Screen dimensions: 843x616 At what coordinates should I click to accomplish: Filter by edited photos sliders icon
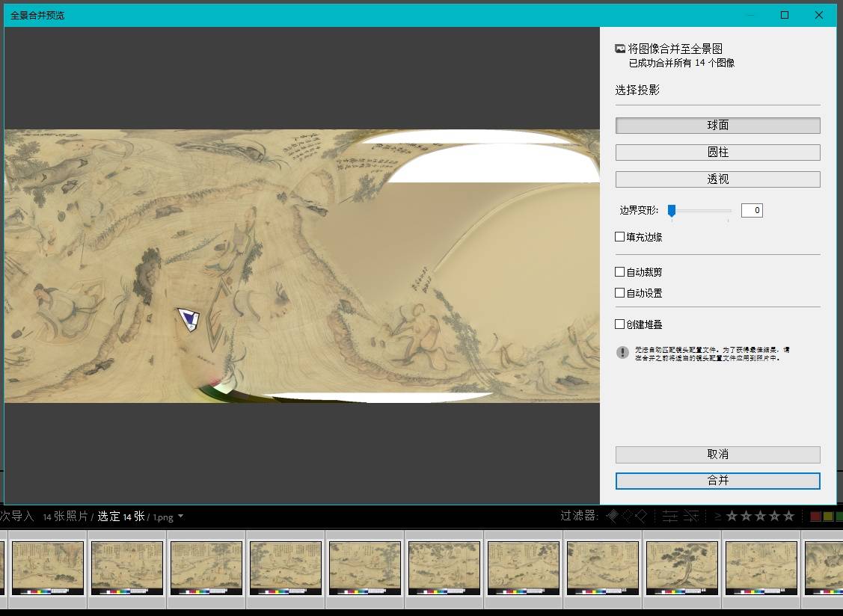[x=670, y=516]
